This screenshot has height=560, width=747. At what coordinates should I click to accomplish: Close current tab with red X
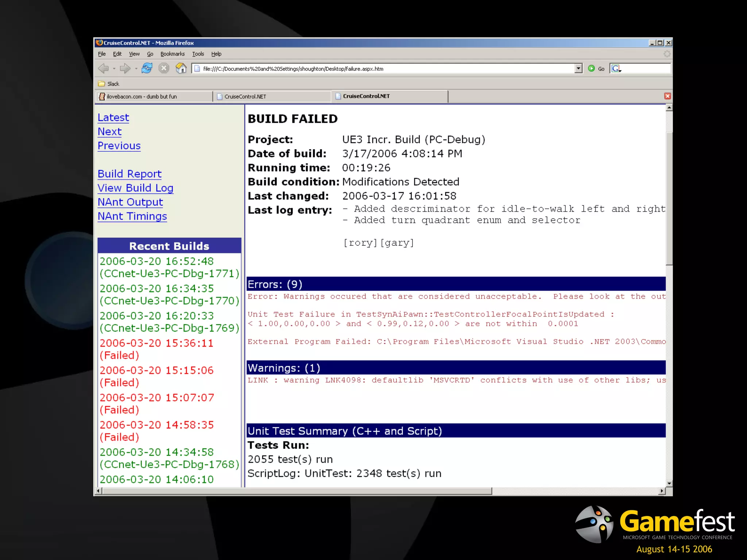coord(667,96)
